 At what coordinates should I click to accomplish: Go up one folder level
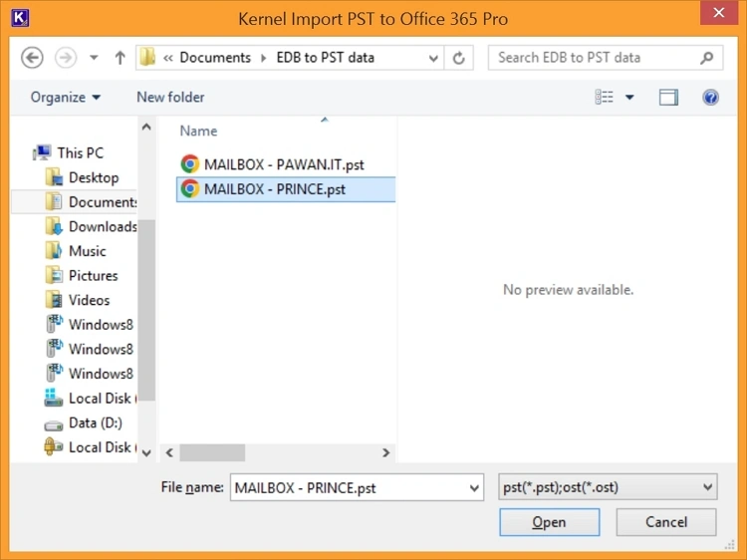coord(121,58)
